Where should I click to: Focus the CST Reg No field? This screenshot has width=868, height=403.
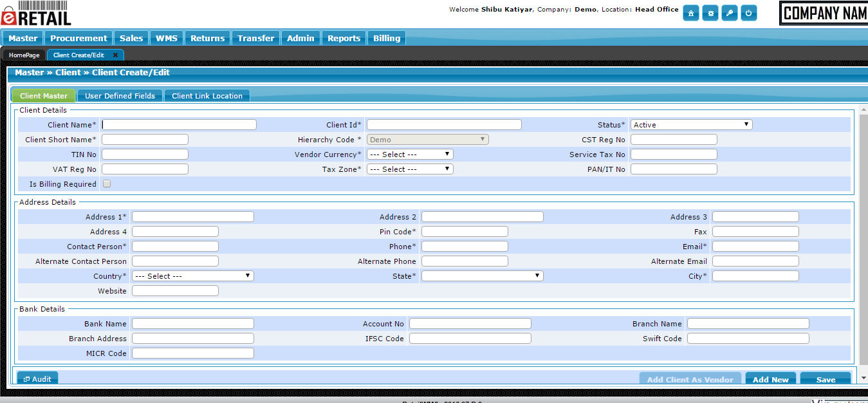674,140
